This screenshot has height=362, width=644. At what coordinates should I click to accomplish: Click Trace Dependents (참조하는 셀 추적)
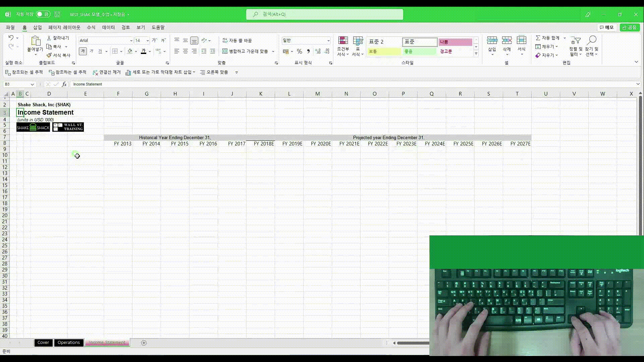click(x=68, y=72)
